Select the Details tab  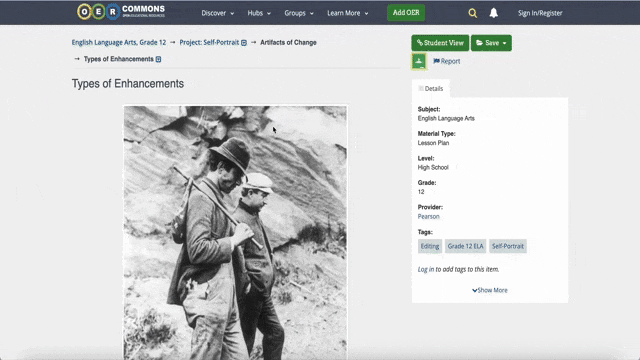pos(431,89)
